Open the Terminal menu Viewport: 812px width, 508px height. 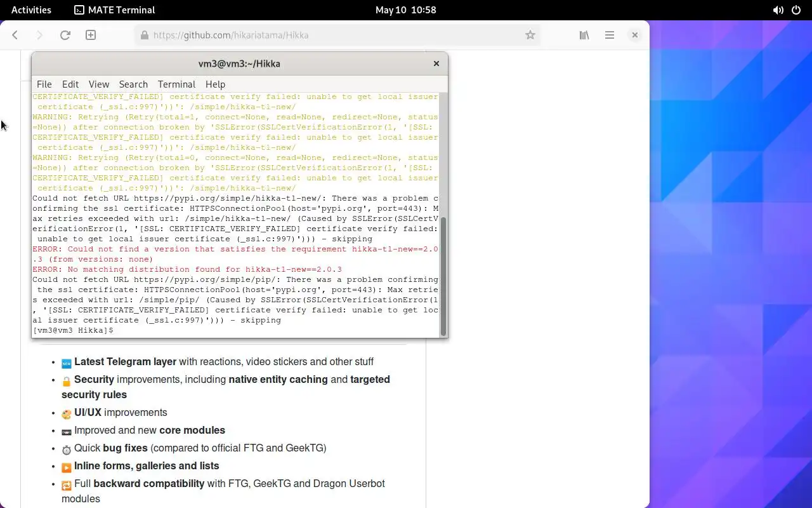coord(176,84)
